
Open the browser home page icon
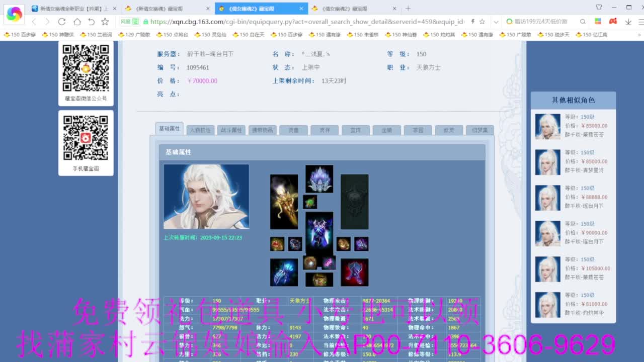[x=77, y=22]
